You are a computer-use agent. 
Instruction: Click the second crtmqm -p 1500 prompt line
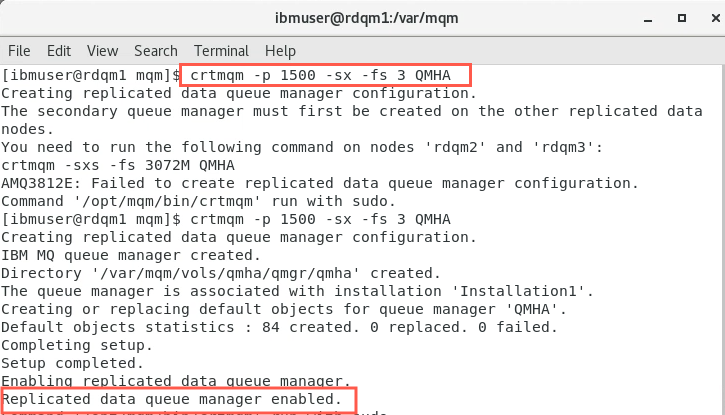pyautogui.click(x=226, y=220)
